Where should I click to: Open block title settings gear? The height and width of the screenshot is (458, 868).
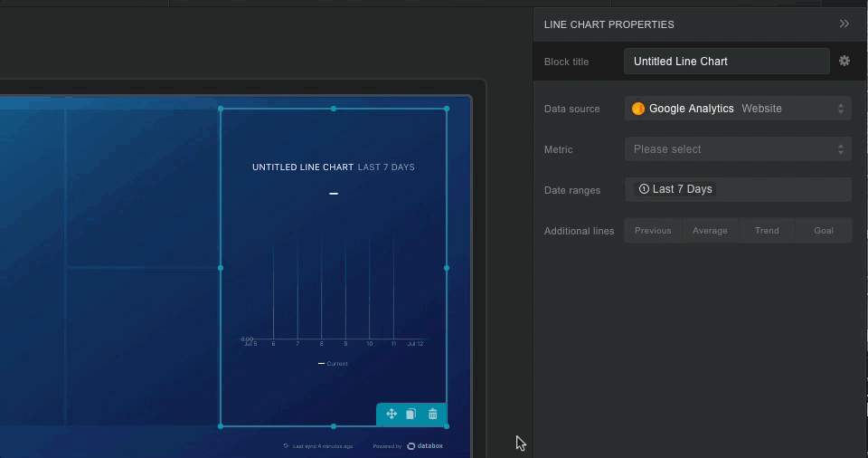[844, 61]
